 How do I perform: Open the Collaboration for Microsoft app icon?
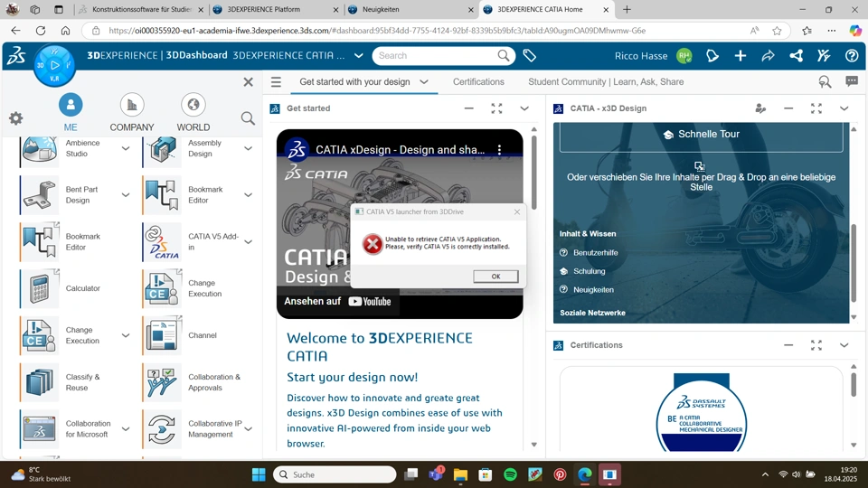[39, 428]
